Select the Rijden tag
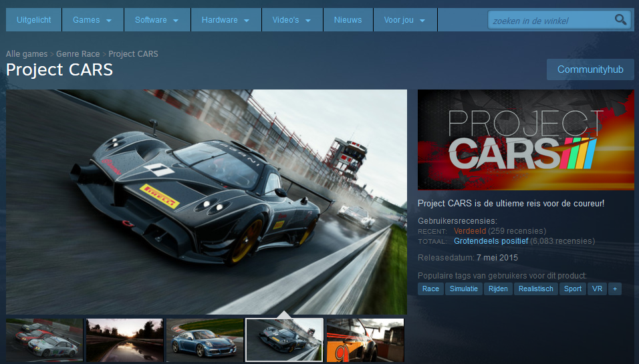The height and width of the screenshot is (364, 639). 498,289
